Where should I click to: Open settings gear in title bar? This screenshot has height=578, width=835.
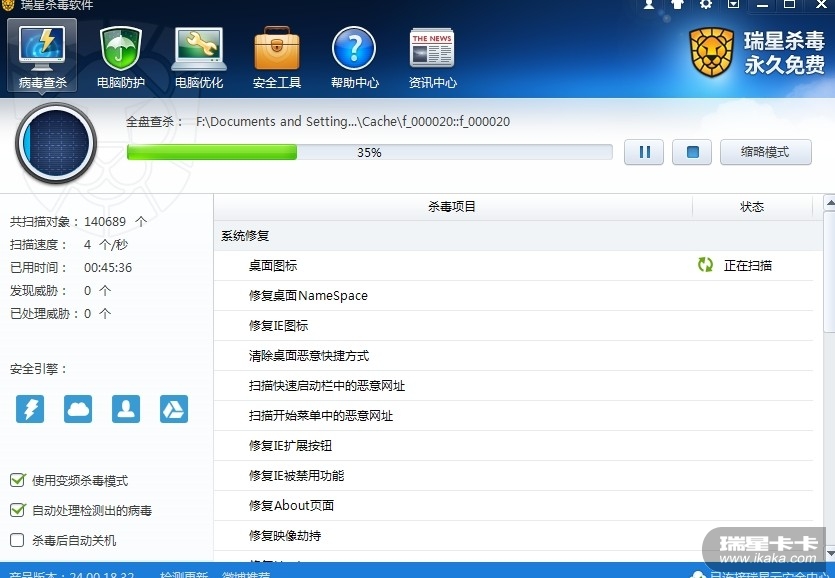tap(706, 5)
